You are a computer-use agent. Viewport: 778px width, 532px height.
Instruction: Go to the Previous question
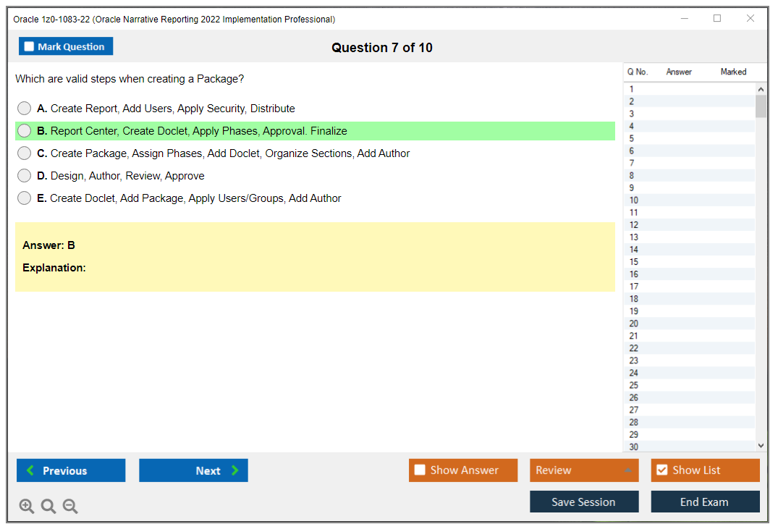71,470
